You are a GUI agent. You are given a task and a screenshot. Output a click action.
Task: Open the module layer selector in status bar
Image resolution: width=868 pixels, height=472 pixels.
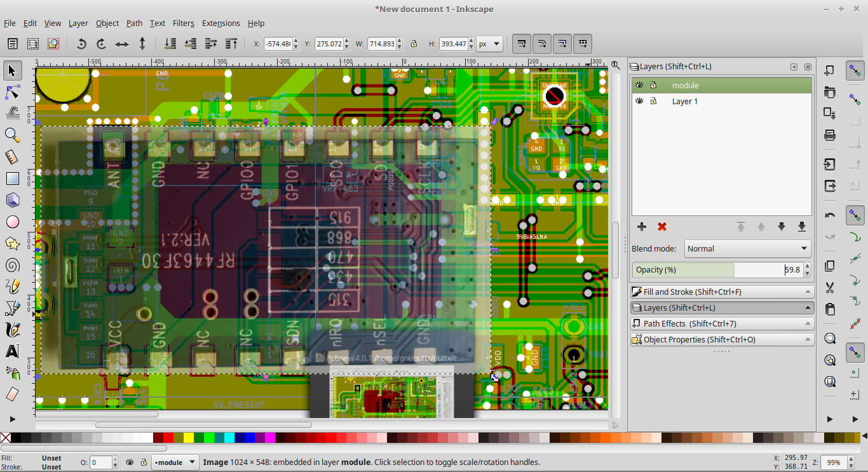pos(176,462)
